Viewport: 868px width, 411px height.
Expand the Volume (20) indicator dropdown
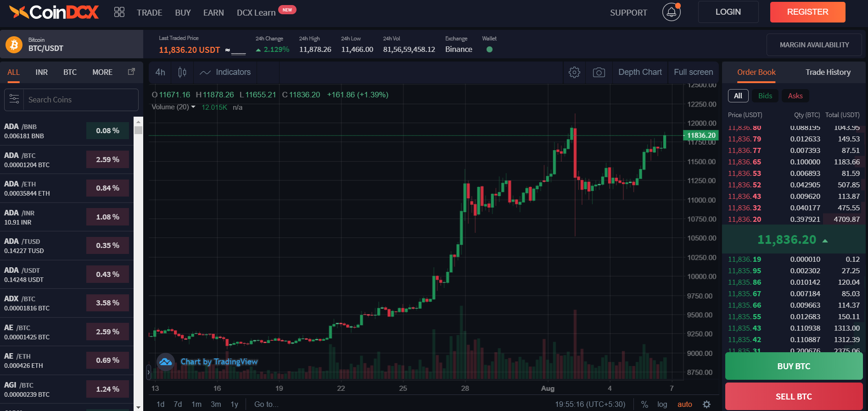(x=193, y=107)
